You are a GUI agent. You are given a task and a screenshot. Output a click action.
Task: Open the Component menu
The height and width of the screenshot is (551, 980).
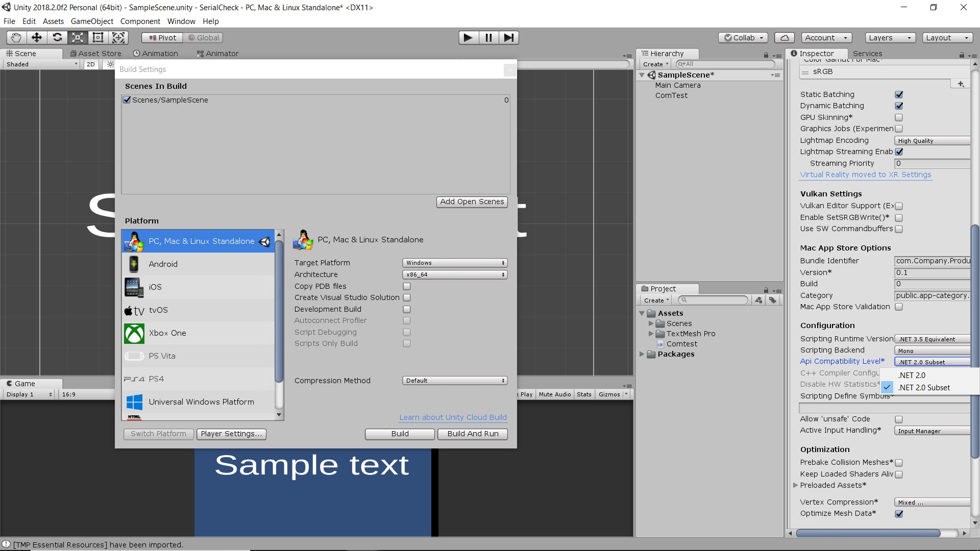[139, 21]
